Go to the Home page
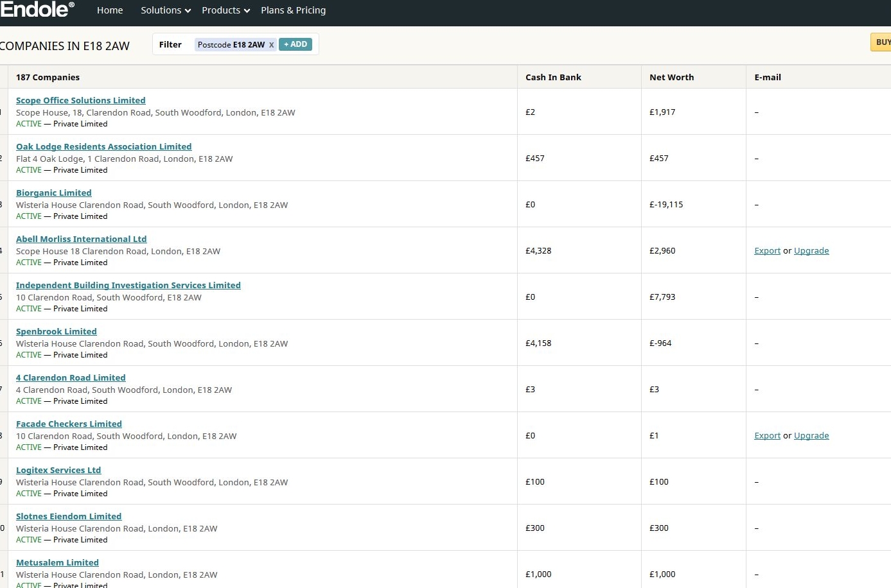 click(x=110, y=10)
